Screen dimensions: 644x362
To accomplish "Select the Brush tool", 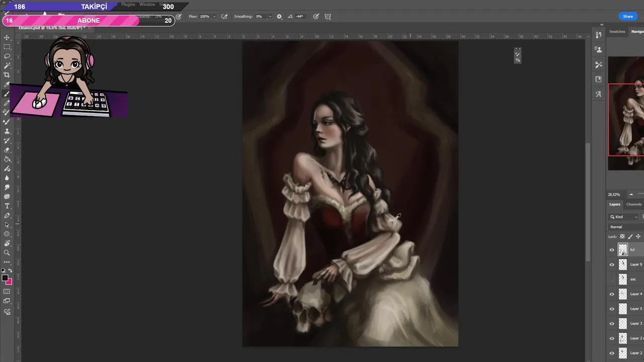I will pos(7,94).
